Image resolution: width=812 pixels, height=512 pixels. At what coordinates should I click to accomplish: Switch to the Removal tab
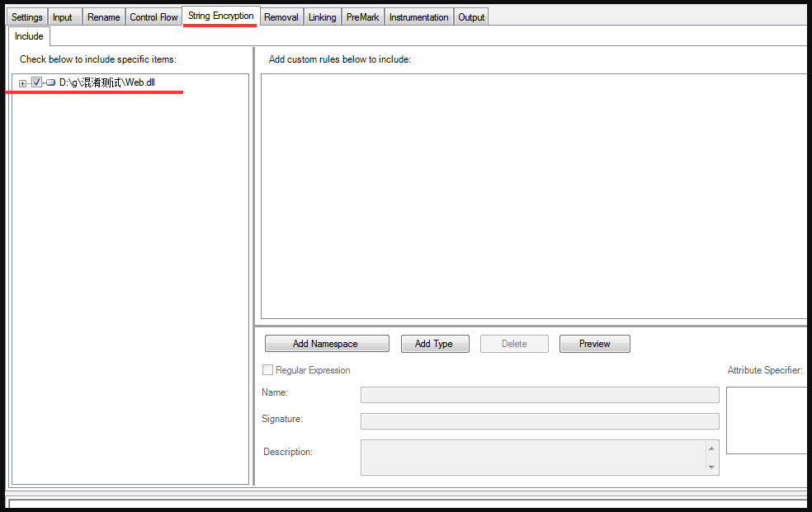click(281, 16)
